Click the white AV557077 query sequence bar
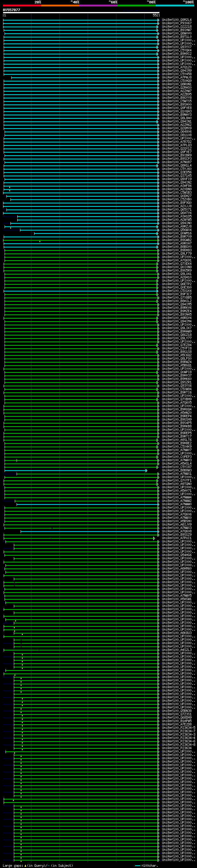The width and height of the screenshot is (197, 868). [81, 12]
